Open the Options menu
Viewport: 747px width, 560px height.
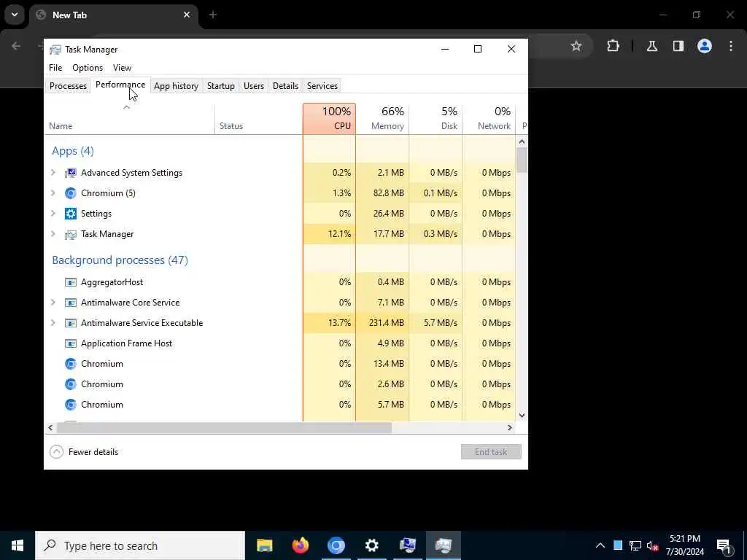[88, 68]
